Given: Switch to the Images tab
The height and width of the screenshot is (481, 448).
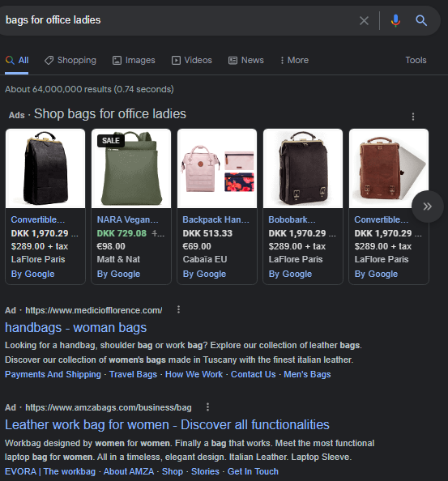Looking at the screenshot, I should tap(134, 60).
